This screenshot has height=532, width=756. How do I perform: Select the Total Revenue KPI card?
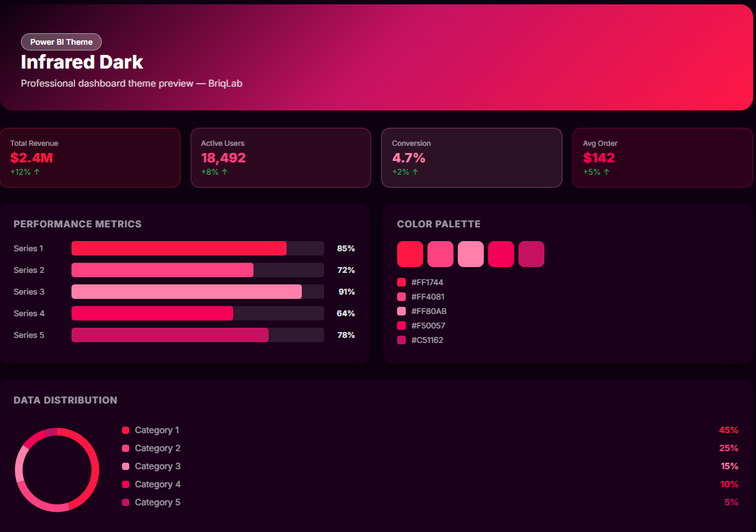point(90,157)
